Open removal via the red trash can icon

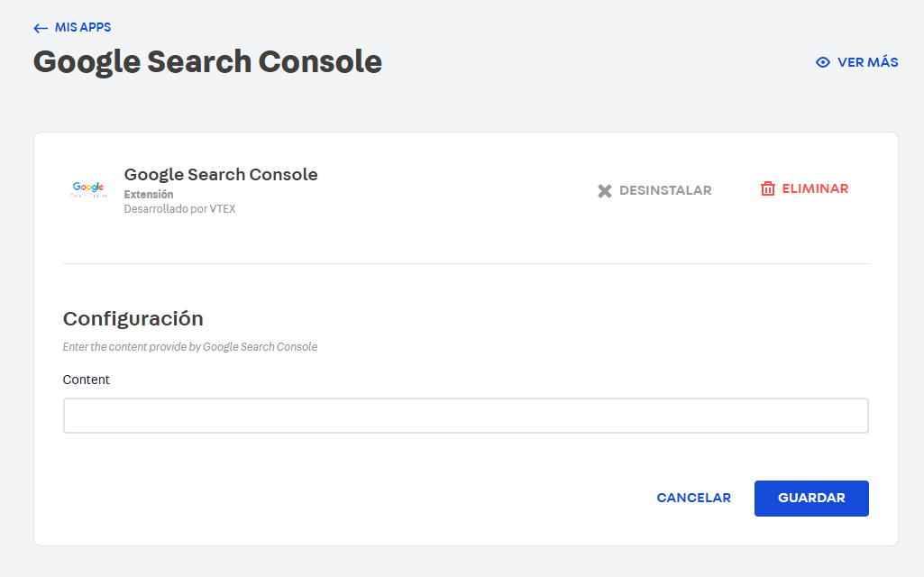tap(768, 188)
